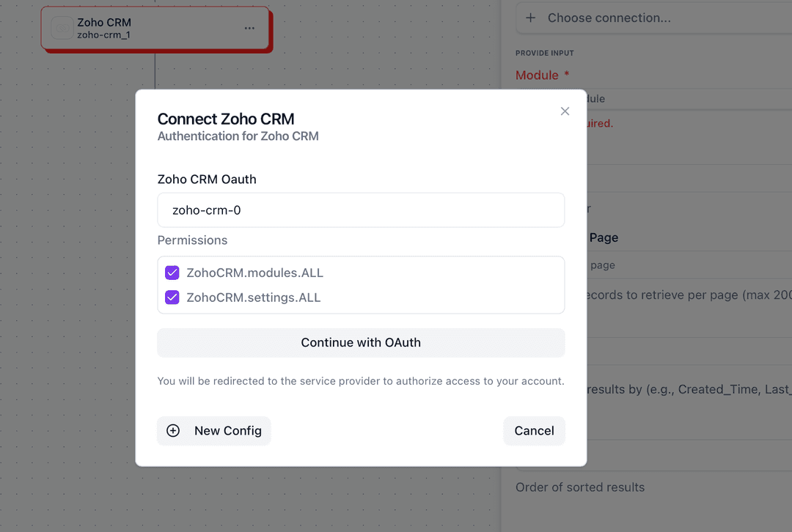
Task: Create a New Config
Action: [213, 431]
